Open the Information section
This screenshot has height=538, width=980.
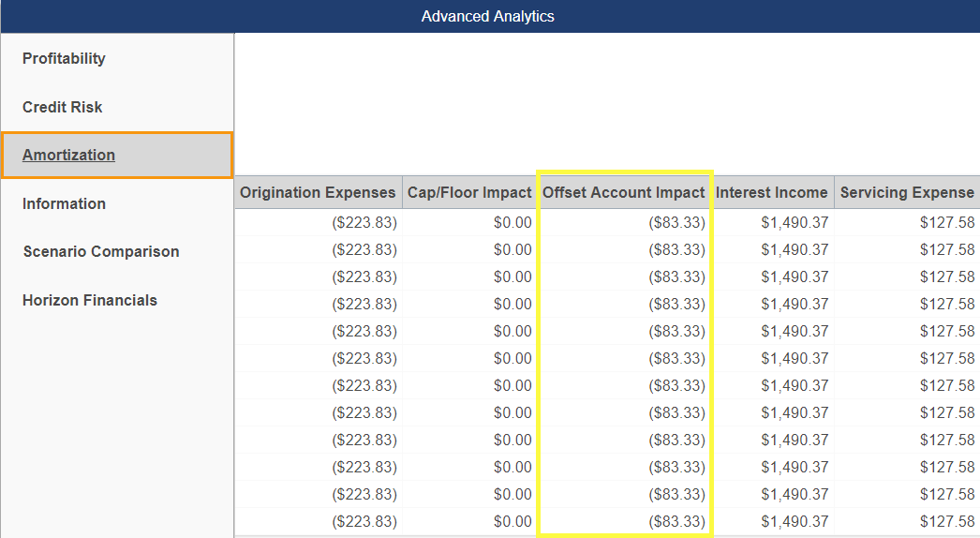click(64, 203)
